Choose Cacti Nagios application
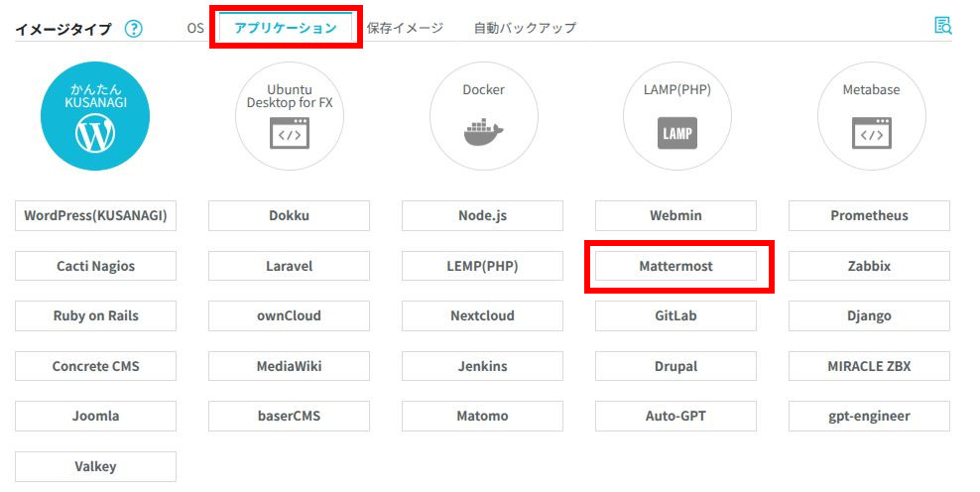This screenshot has width=980, height=492. (x=95, y=266)
